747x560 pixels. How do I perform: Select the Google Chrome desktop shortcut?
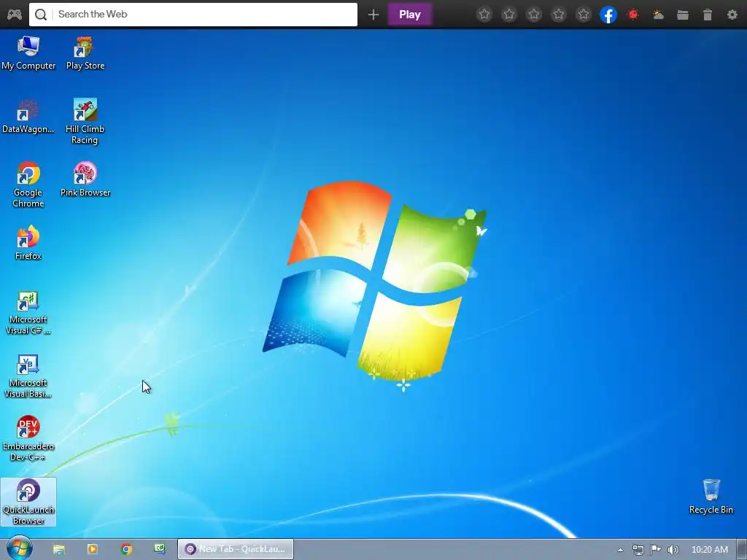pyautogui.click(x=28, y=184)
